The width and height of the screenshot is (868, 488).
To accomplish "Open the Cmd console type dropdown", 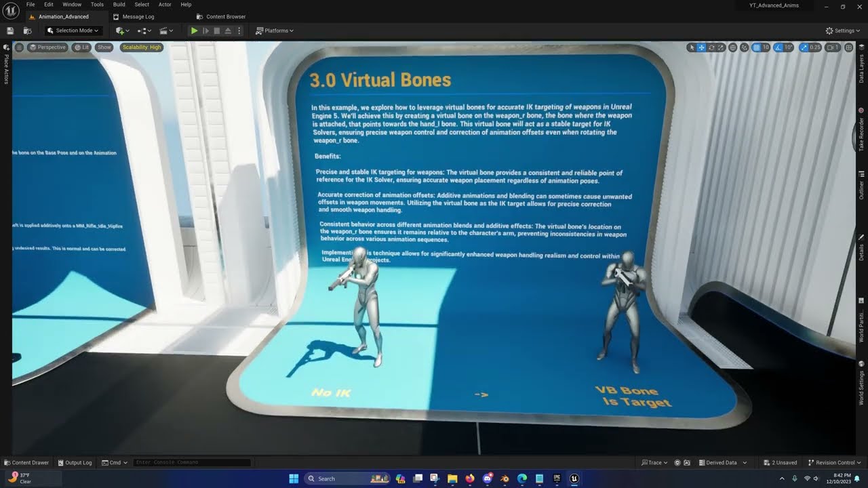I will tap(115, 462).
